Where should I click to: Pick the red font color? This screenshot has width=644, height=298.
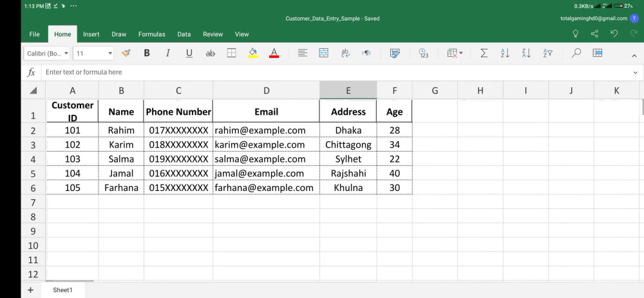click(x=274, y=53)
